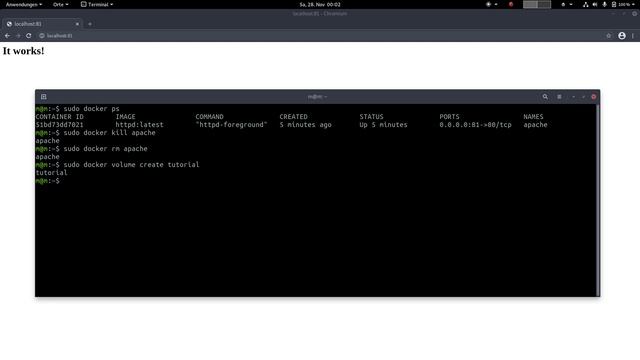The image size is (640, 360).
Task: Click the red recording indicator icon
Action: pyautogui.click(x=511, y=4)
